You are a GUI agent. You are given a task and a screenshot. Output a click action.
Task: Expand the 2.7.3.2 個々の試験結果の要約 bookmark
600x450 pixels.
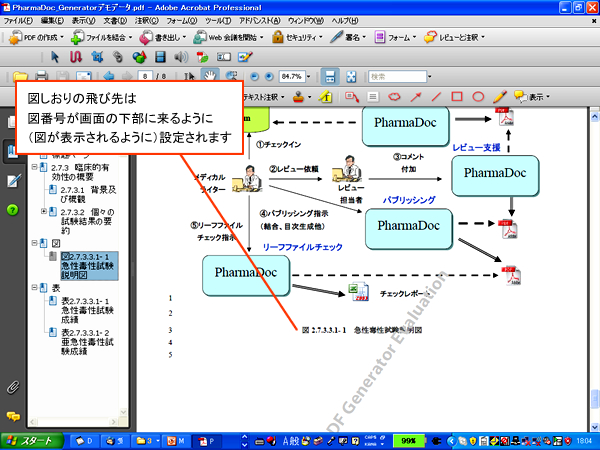(44, 211)
